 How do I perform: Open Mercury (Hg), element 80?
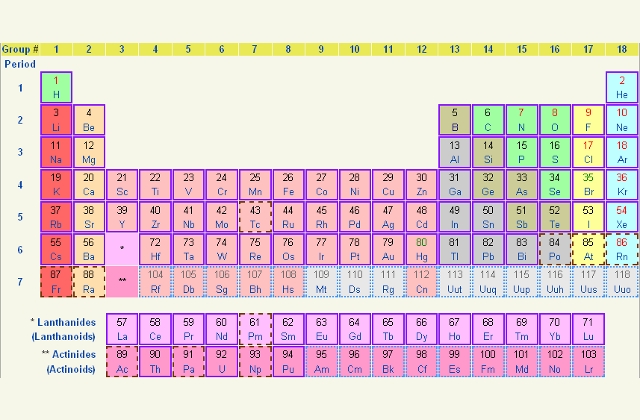422,248
